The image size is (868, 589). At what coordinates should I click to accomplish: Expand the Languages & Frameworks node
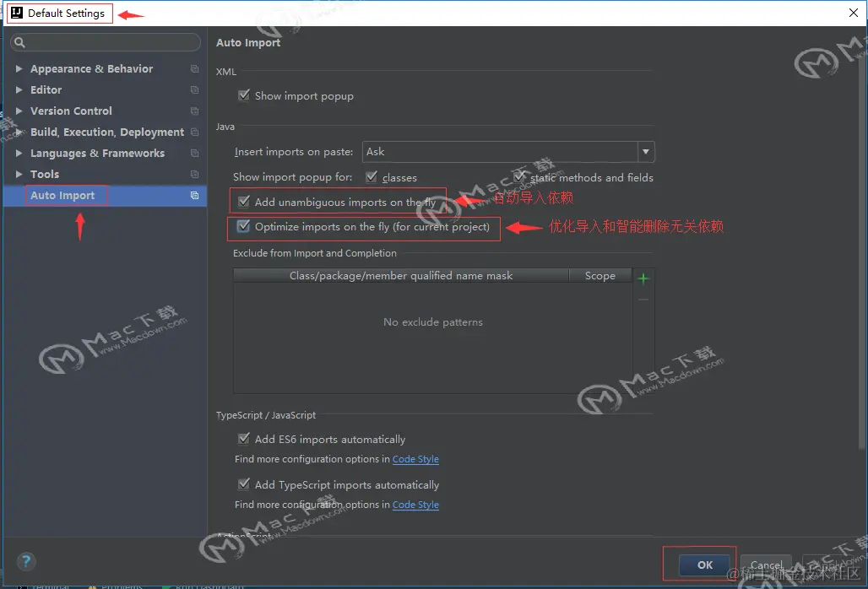pos(19,153)
